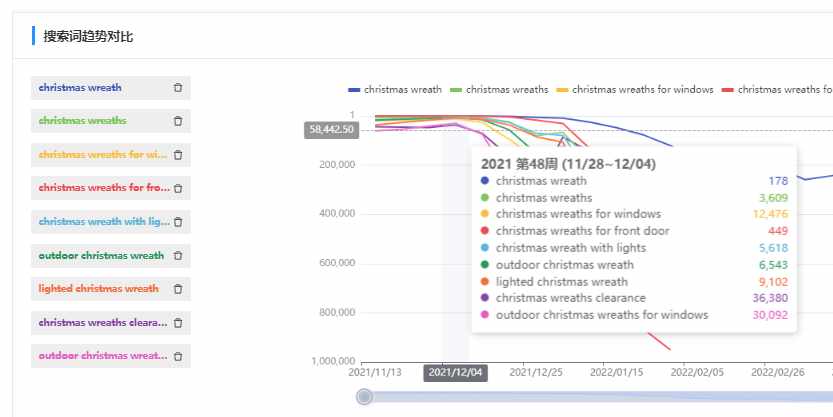Delete the 'christmas wreaths' keyword
The image size is (833, 417).
[x=178, y=121]
